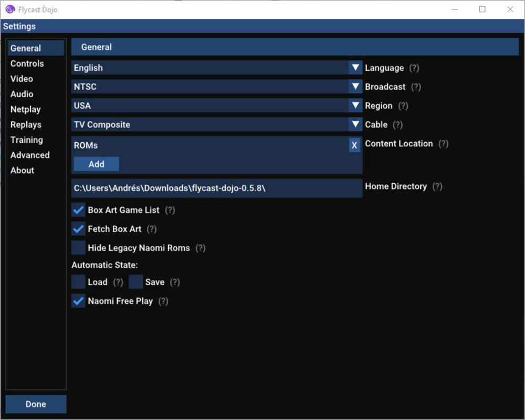Screen dimensions: 525x420
Task: Click the Flycast Dojo spiral app icon
Action: pos(10,9)
